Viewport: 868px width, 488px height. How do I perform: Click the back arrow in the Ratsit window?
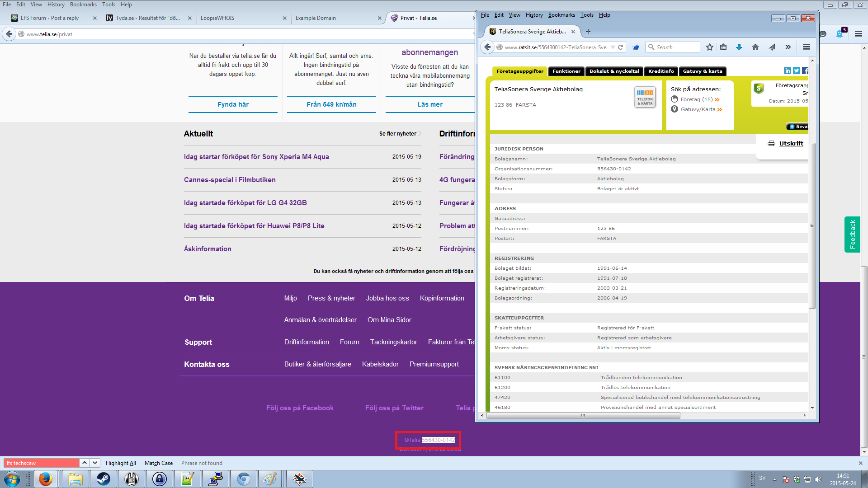[x=487, y=47]
